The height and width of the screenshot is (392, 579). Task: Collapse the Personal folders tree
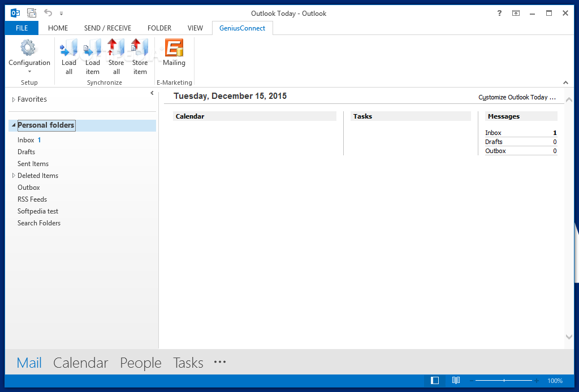pyautogui.click(x=14, y=125)
